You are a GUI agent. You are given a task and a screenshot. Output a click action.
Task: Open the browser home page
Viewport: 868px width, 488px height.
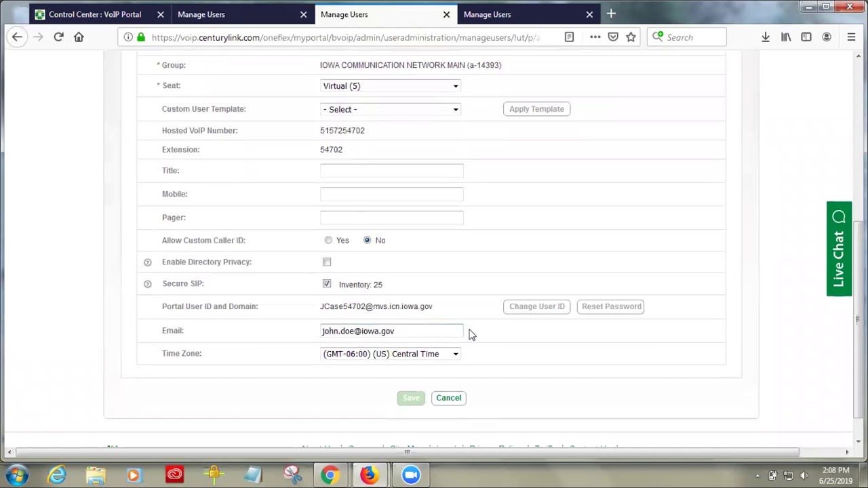pyautogui.click(x=79, y=37)
